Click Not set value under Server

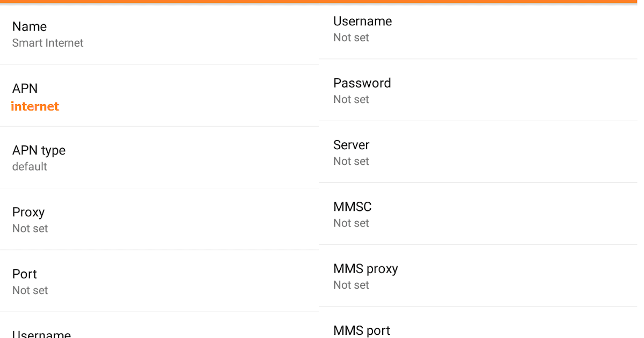click(x=351, y=161)
